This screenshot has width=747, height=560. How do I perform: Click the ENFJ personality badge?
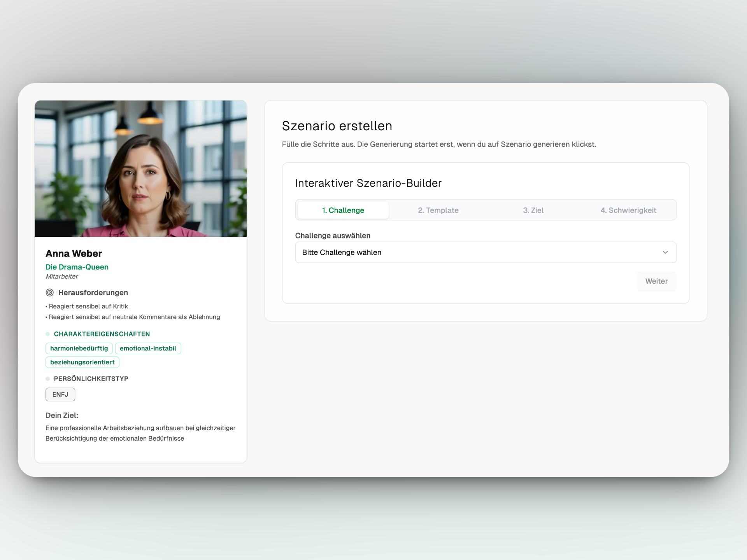tap(60, 394)
